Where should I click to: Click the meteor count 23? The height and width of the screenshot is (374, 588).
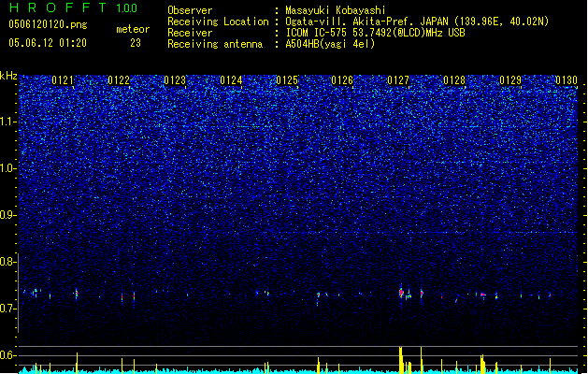pos(136,43)
